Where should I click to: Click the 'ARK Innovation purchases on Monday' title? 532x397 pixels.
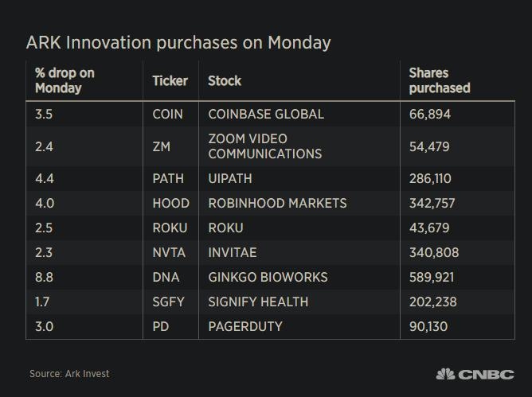point(178,42)
